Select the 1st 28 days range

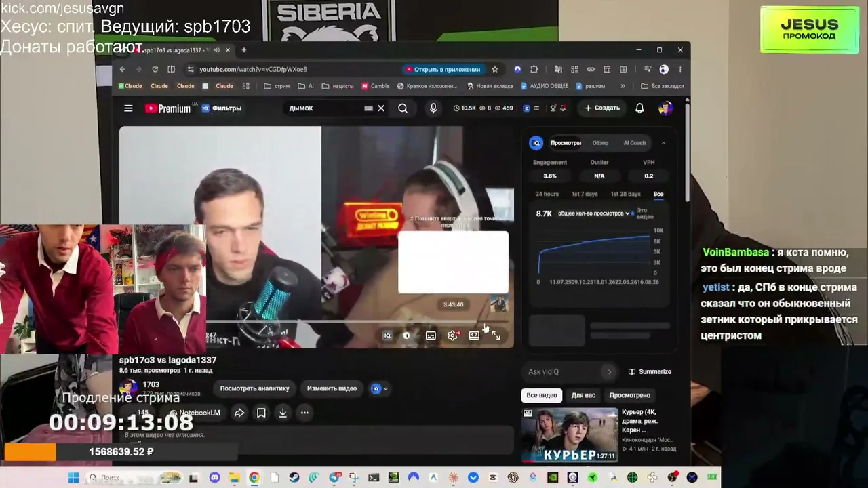pyautogui.click(x=625, y=194)
